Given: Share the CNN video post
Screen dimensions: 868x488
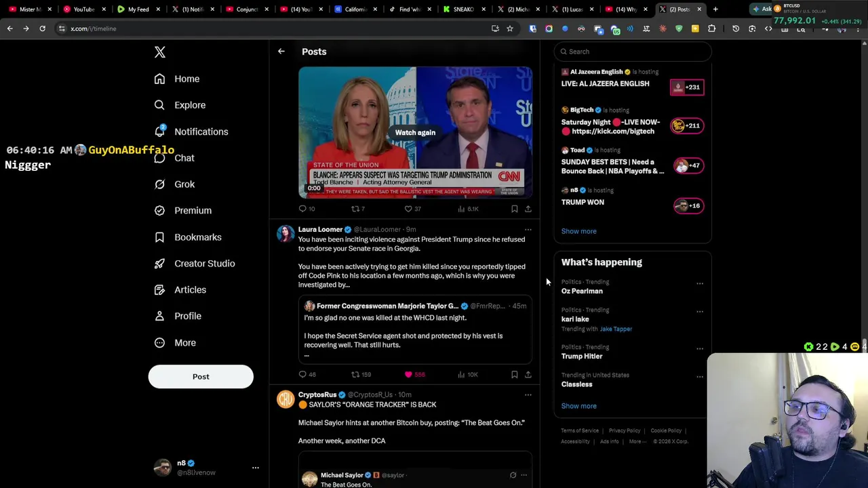Looking at the screenshot, I should click(x=528, y=209).
